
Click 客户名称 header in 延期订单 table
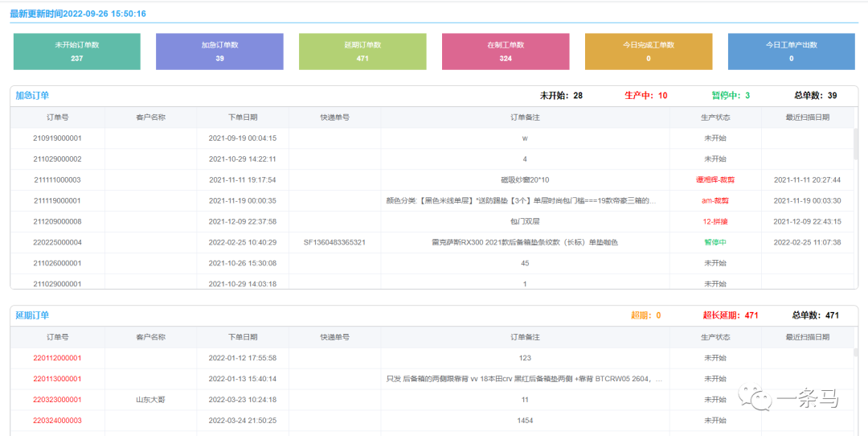150,337
